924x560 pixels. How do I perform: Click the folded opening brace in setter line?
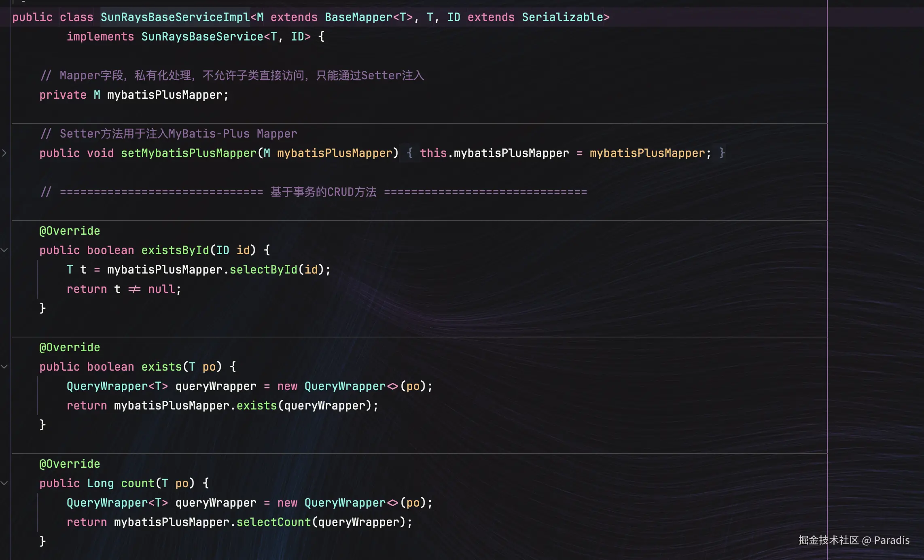(x=409, y=153)
